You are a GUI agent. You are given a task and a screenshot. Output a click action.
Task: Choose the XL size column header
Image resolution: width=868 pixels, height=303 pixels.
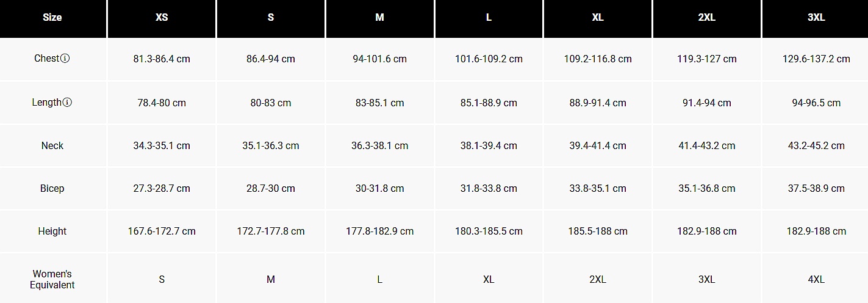click(598, 18)
